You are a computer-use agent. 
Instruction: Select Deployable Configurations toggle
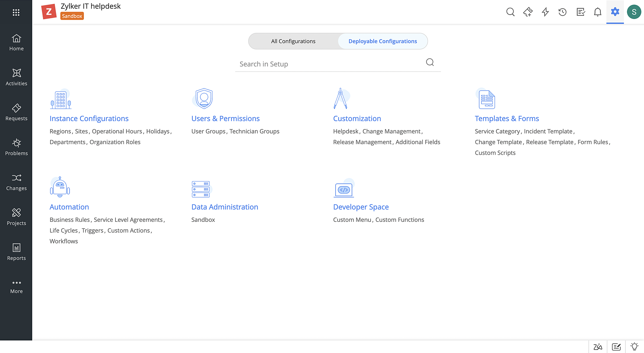(x=383, y=41)
